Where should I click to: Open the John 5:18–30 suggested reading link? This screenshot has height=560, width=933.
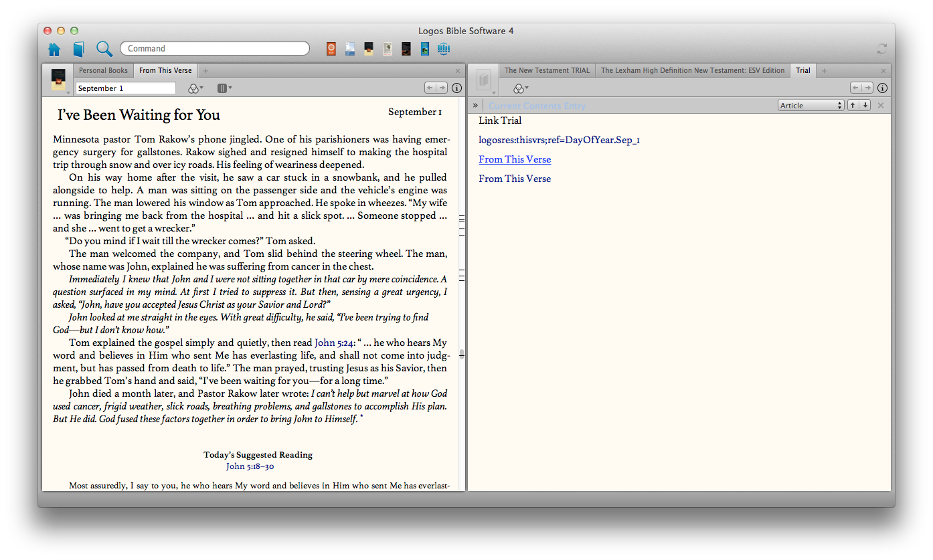click(x=250, y=466)
